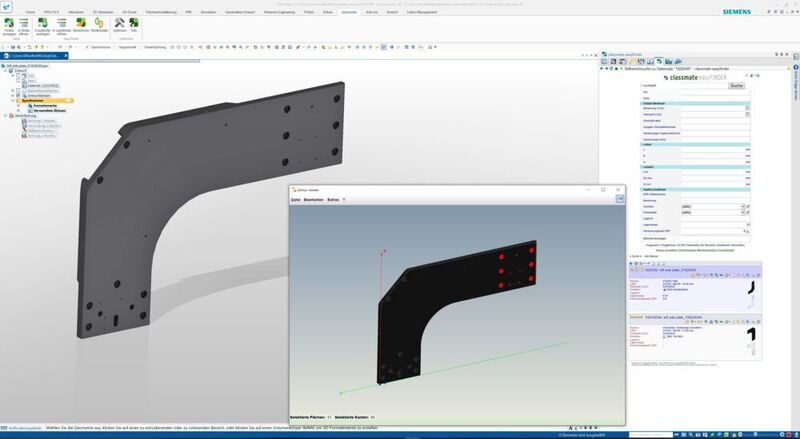Open the Werkstoff dropdown in easyFinder
This screenshot has height=439, width=800.
(744, 204)
